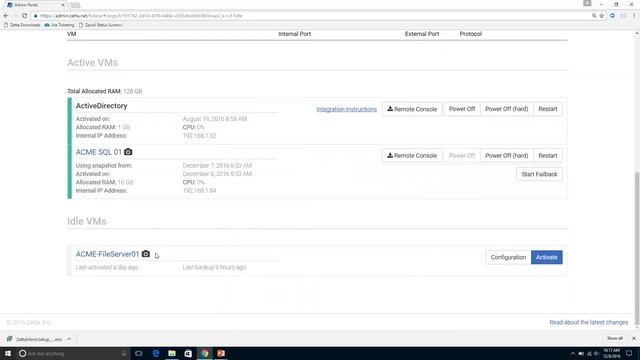Reload the page with the refresh icon
The width and height of the screenshot is (640, 360).
pyautogui.click(x=24, y=16)
